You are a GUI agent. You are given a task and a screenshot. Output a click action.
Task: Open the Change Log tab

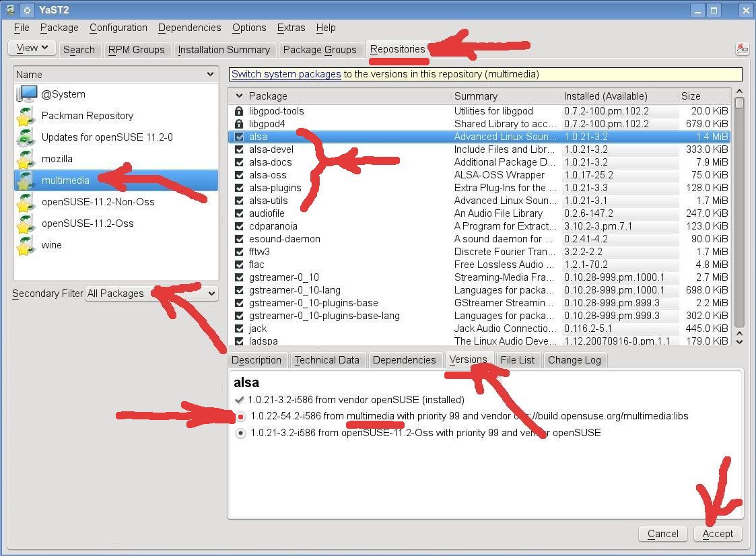tap(575, 360)
